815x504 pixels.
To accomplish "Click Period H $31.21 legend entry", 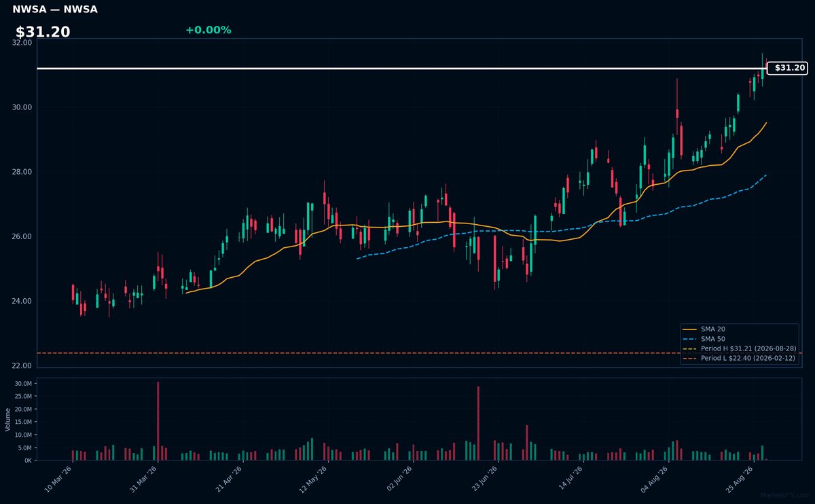I will [739, 348].
